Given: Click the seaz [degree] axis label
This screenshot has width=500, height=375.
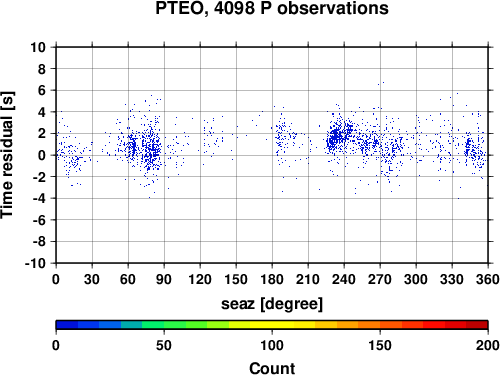Looking at the screenshot, I should pyautogui.click(x=272, y=304).
